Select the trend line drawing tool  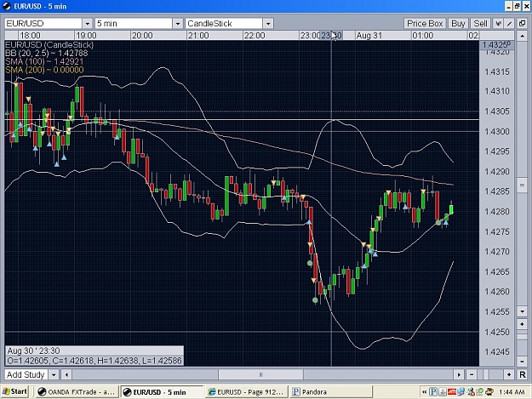click(x=509, y=23)
